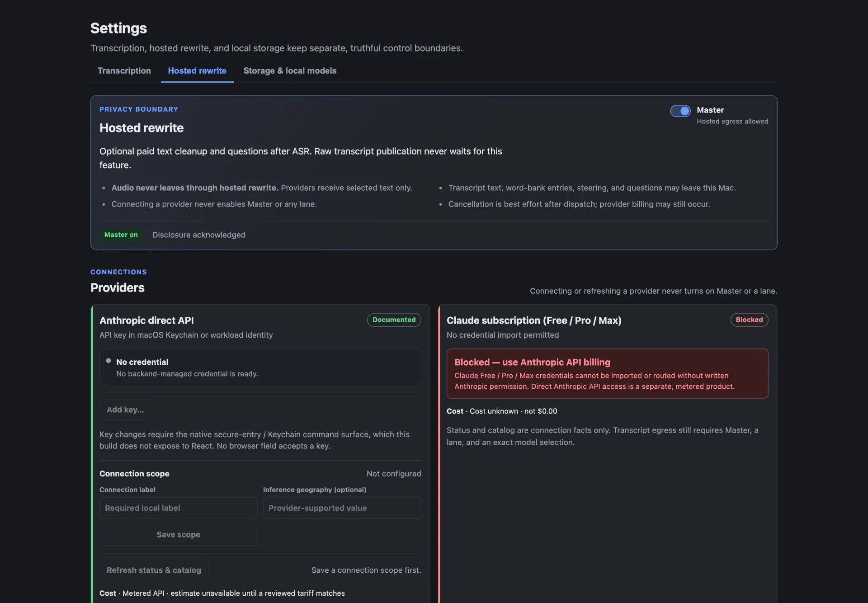Click the Anthropic direct API card title

point(146,320)
